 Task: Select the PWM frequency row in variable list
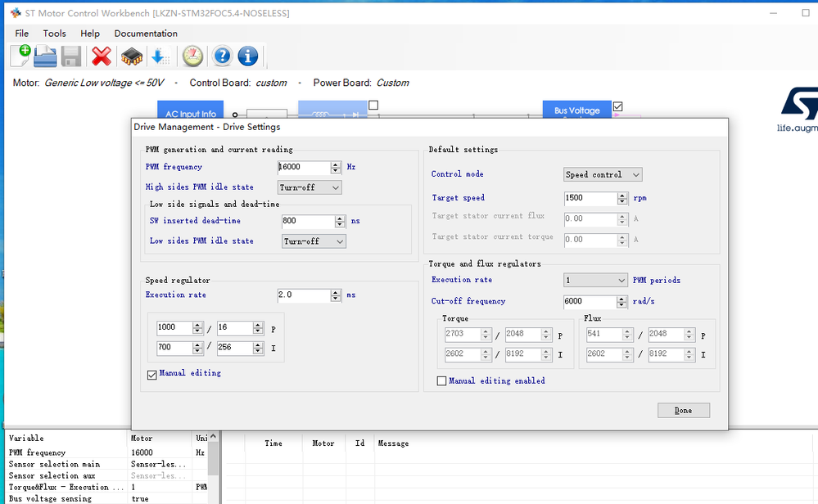[x=106, y=453]
